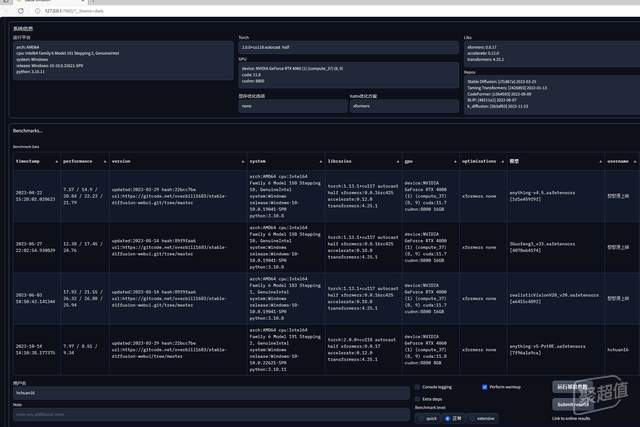Select timestamp cell 2023-05-27
This screenshot has width=640, height=427.
(36, 247)
